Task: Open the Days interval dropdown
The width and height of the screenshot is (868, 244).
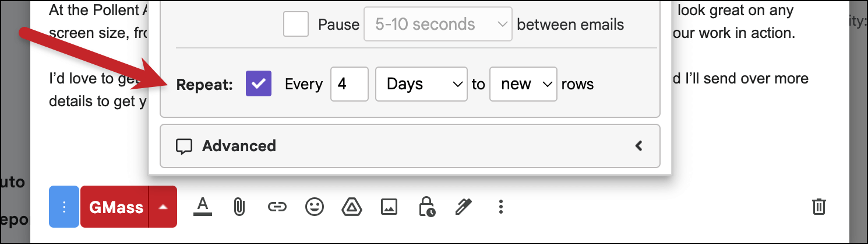Action: [421, 84]
